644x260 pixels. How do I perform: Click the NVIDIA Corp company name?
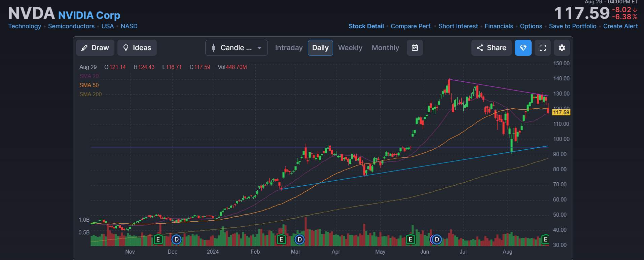pos(89,15)
